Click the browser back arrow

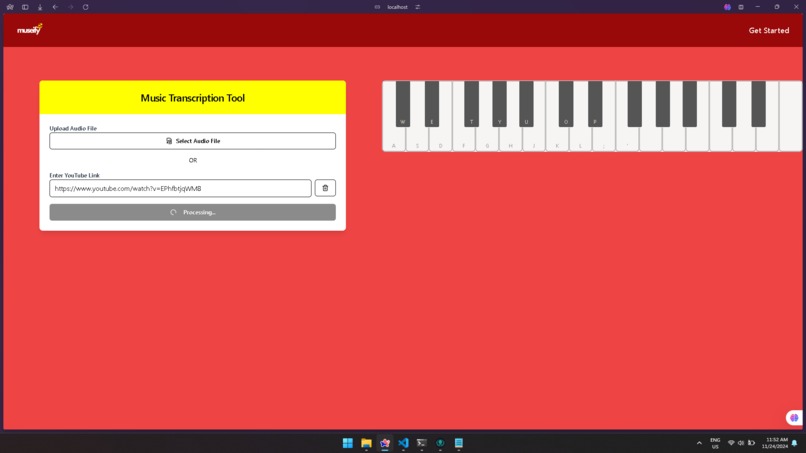click(56, 7)
